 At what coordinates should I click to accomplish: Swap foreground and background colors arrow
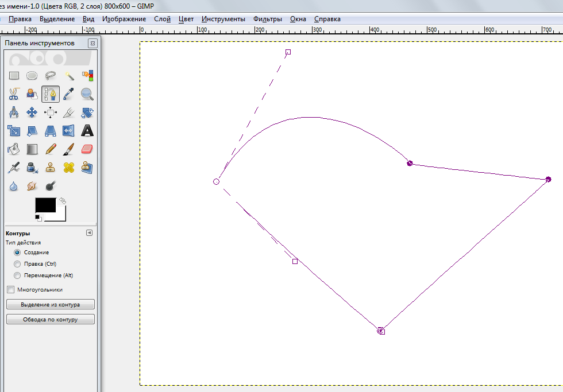(63, 201)
